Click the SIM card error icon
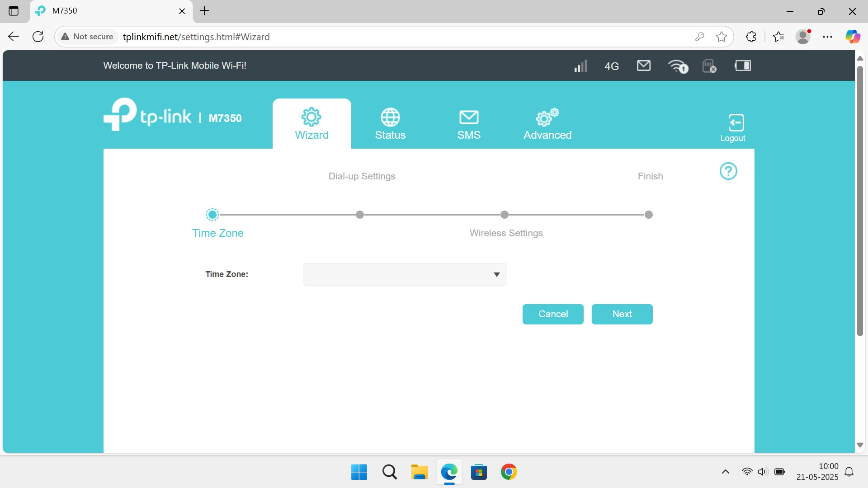The width and height of the screenshot is (868, 488). pos(709,66)
